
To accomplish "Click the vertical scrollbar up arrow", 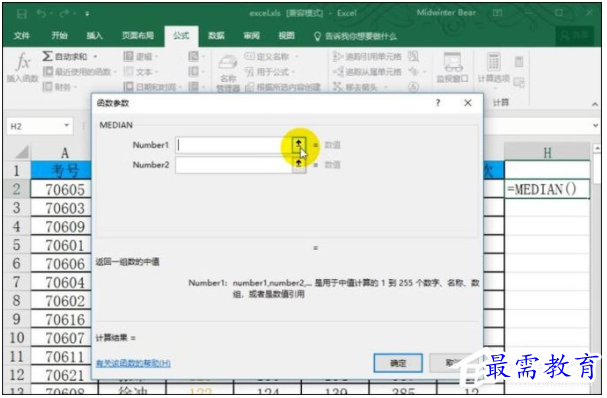I will (x=597, y=149).
